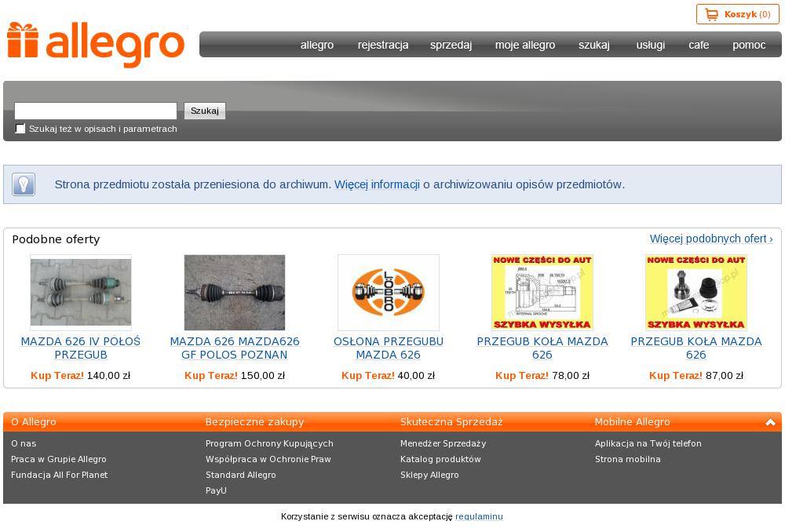
Task: Open Program Ochrony Kupujących link
Action: tap(269, 443)
